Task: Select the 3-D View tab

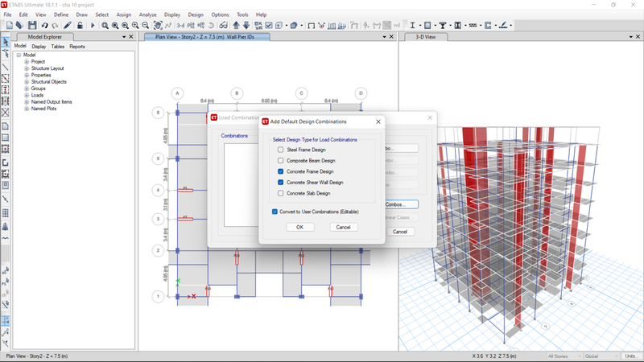Action: coord(426,37)
